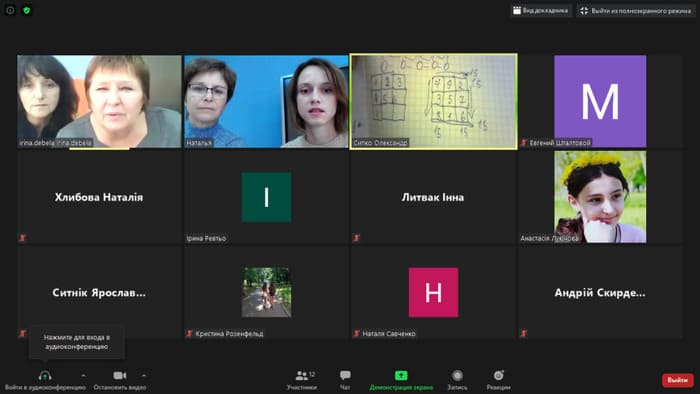Select Ситнік Ярослав participant tile
This screenshot has width=700, height=394.
click(100, 292)
